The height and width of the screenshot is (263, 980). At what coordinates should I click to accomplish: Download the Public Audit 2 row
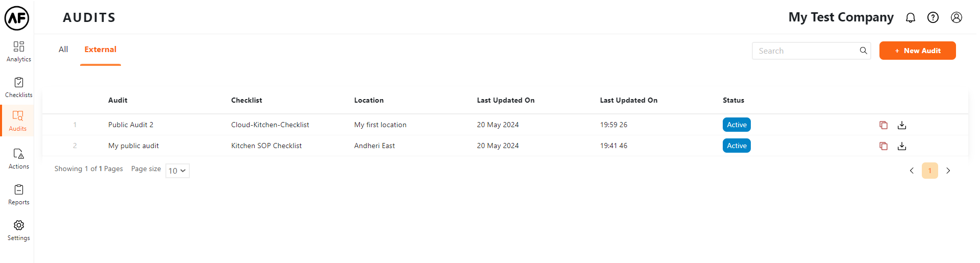click(x=902, y=125)
